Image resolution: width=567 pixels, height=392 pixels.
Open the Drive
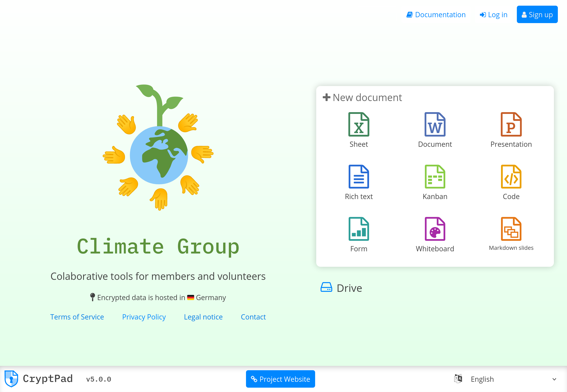[341, 287]
